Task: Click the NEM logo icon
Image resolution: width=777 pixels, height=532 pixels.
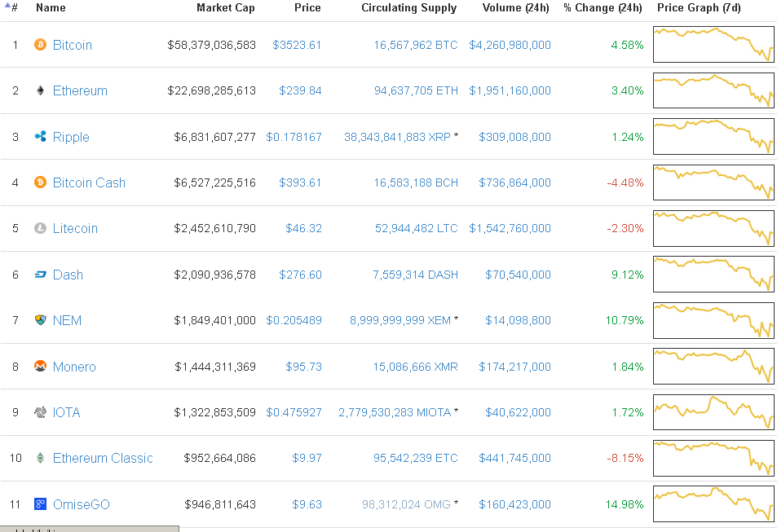Action: click(40, 320)
